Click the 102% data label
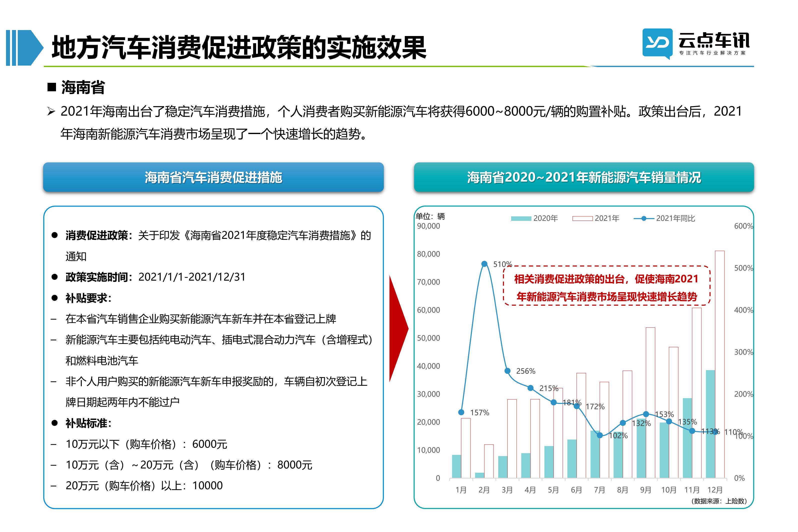 tap(618, 436)
